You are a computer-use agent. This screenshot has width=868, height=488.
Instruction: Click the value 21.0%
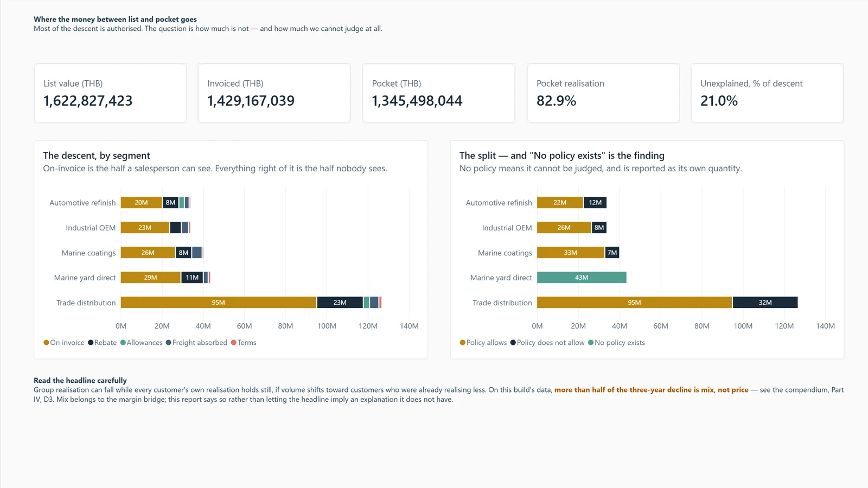[719, 101]
